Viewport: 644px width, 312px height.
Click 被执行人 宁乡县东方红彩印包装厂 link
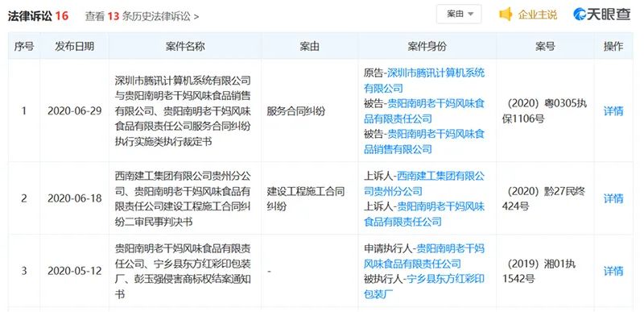424,286
